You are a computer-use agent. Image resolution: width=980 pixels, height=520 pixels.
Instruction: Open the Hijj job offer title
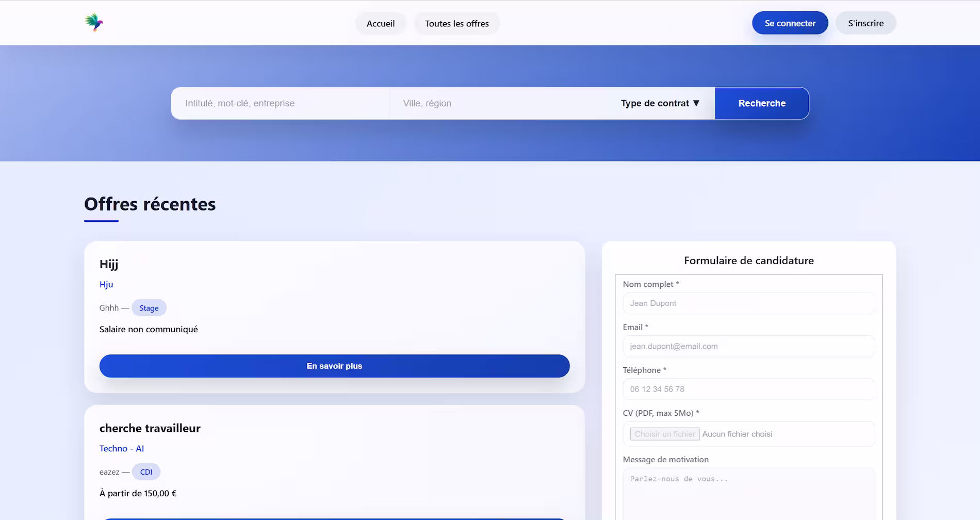coord(109,264)
